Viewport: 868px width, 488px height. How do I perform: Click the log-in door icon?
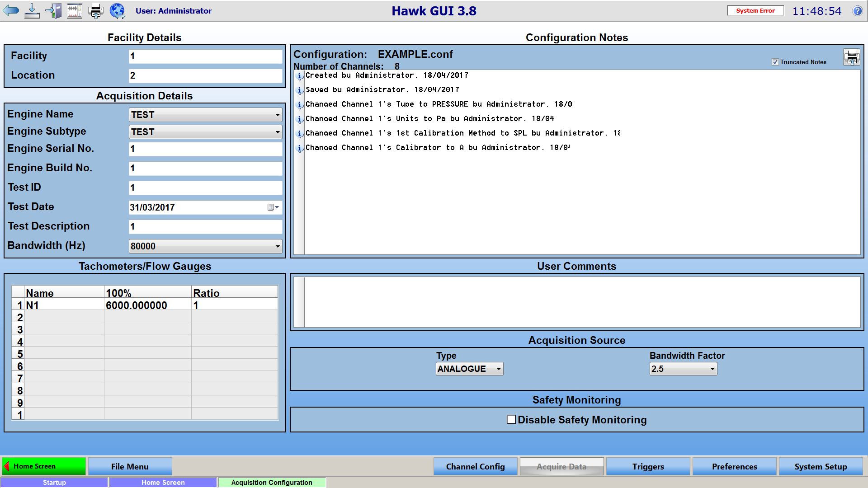(53, 10)
